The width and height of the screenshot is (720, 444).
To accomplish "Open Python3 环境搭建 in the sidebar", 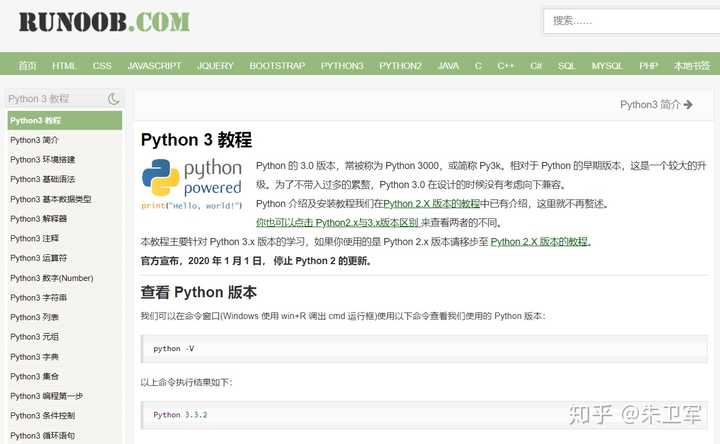I will 43,159.
